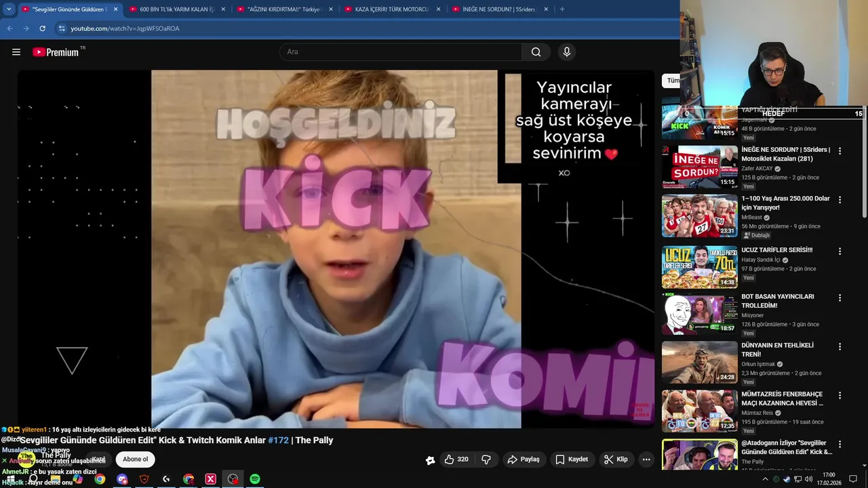The height and width of the screenshot is (488, 868).
Task: Click the video player to pause
Action: point(336,249)
